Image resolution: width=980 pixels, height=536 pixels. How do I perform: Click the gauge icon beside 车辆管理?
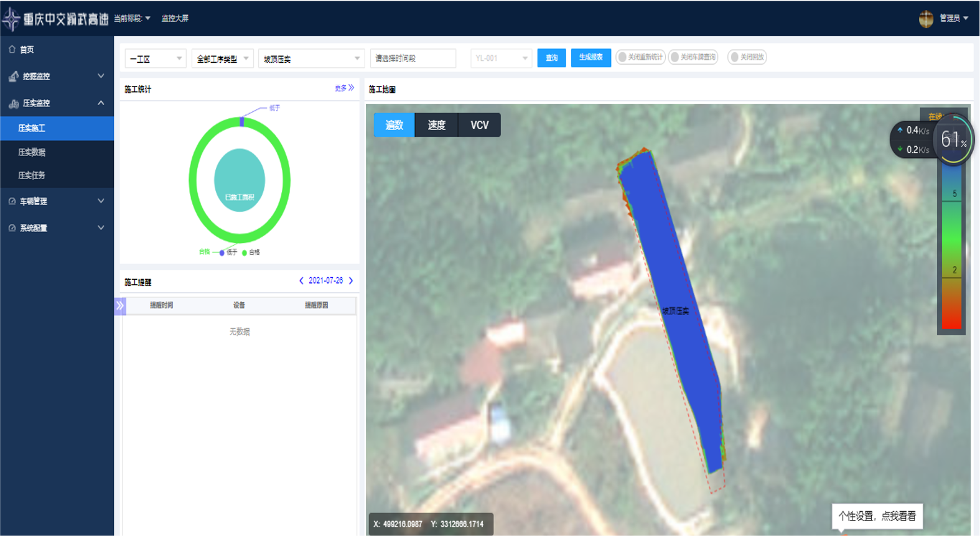click(12, 201)
